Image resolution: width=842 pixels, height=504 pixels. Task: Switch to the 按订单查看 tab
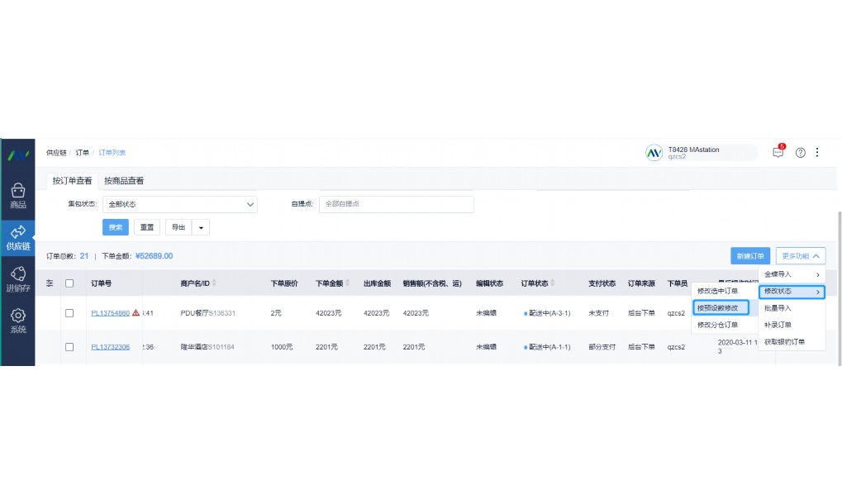(72, 181)
